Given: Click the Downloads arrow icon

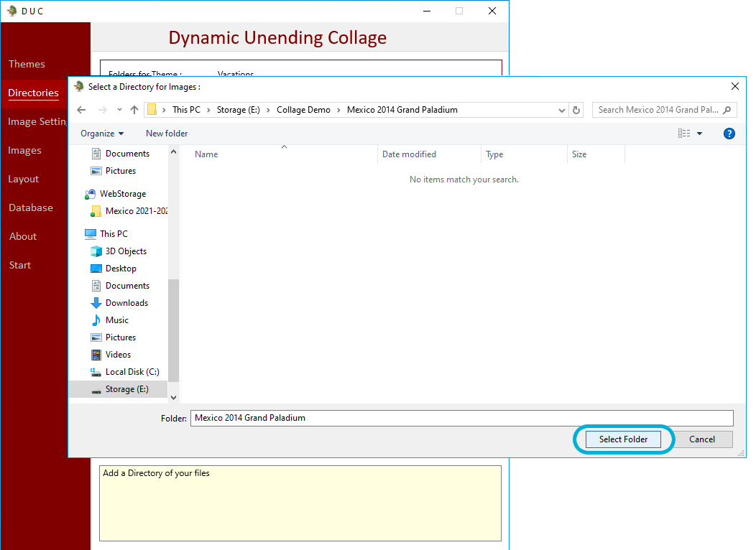Looking at the screenshot, I should [x=96, y=303].
